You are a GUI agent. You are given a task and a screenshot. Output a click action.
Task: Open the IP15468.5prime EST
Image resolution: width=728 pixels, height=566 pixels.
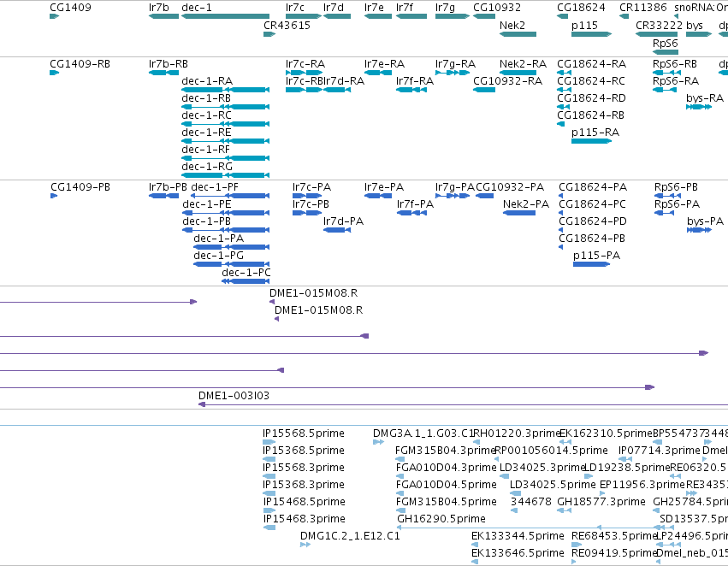tap(269, 510)
